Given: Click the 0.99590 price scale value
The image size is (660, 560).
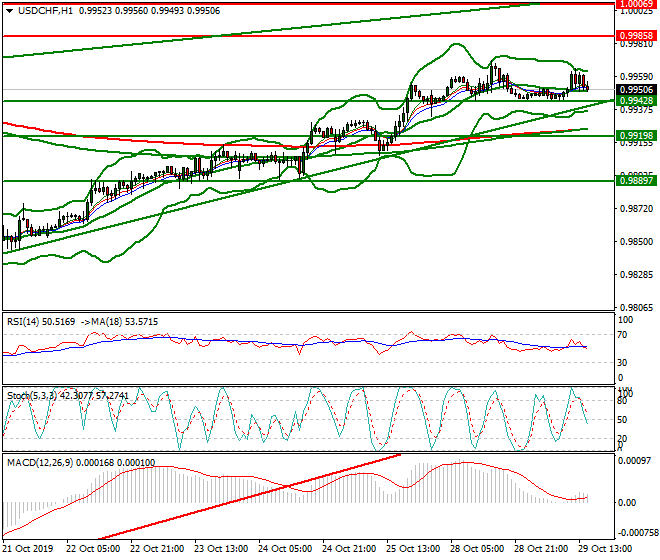Looking at the screenshot, I should (636, 77).
